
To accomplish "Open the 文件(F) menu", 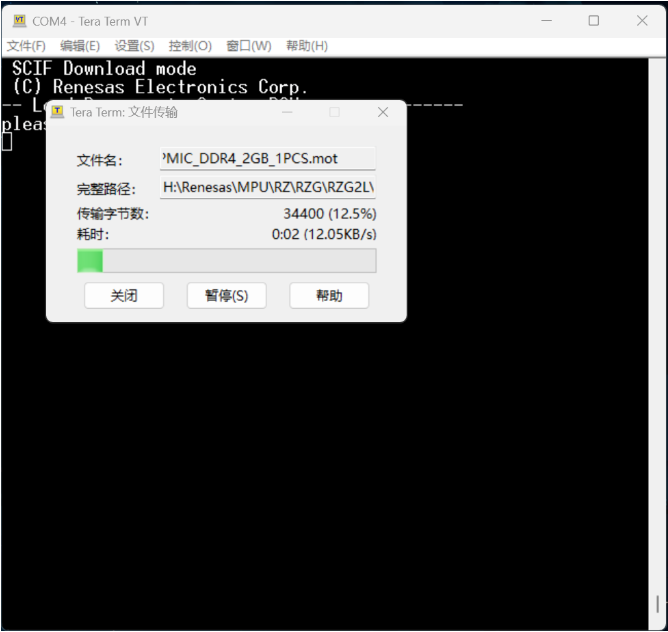I will 26,46.
